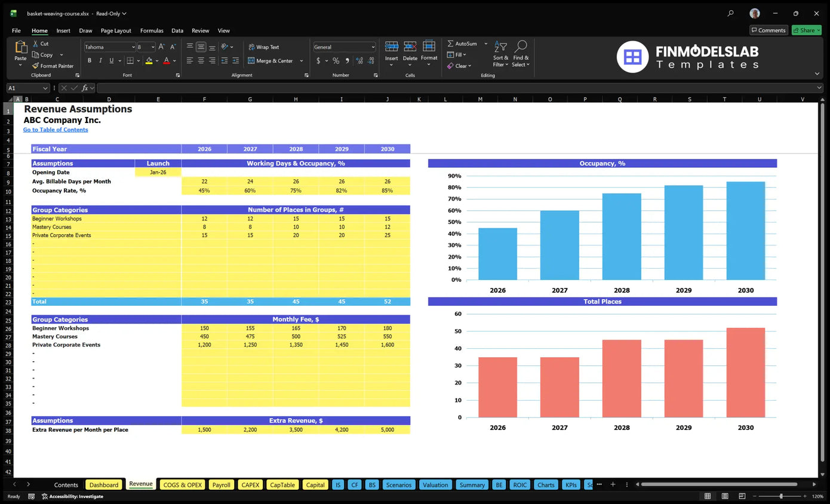This screenshot has width=830, height=504.
Task: Click the Paste clipboard icon
Action: 21,47
